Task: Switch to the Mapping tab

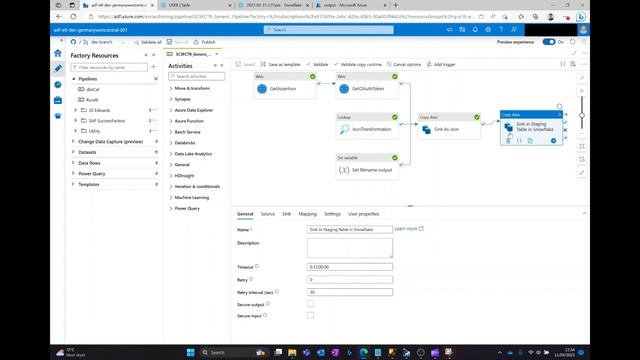Action: click(x=307, y=214)
